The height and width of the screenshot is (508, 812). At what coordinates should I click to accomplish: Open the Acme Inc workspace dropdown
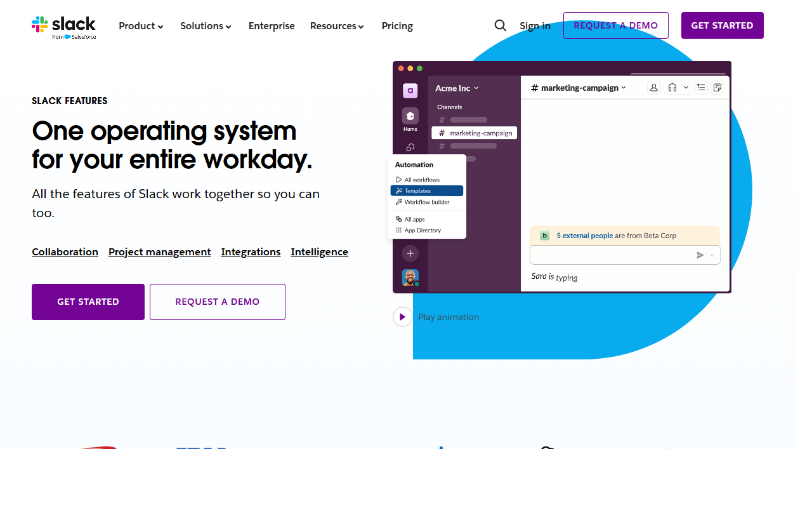pyautogui.click(x=457, y=88)
